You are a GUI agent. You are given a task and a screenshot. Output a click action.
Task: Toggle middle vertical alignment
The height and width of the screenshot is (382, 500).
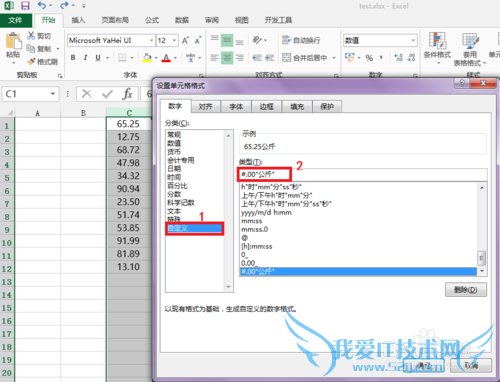coord(227,41)
